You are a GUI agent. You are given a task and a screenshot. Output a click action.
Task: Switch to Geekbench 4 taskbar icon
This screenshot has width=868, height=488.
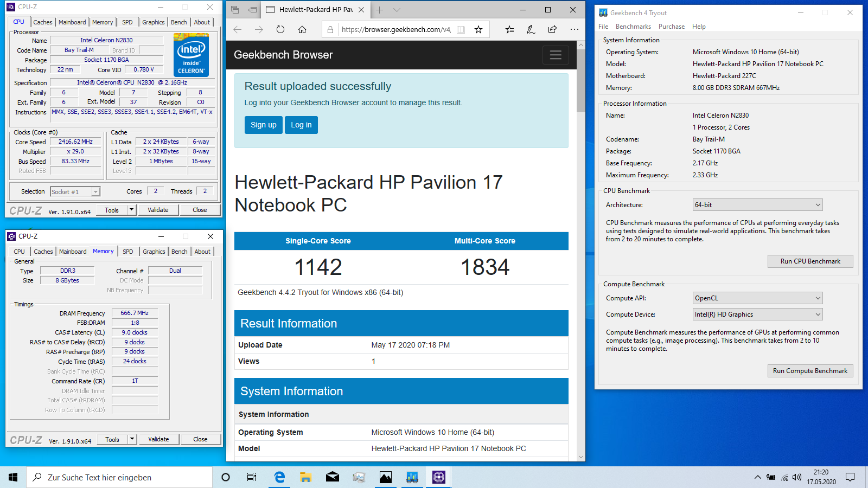412,477
